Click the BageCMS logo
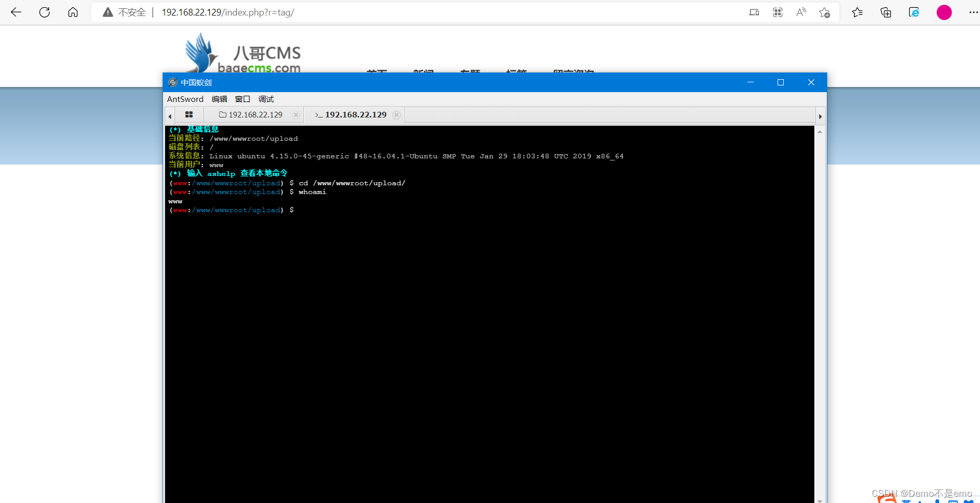The image size is (980, 503). 243,53
